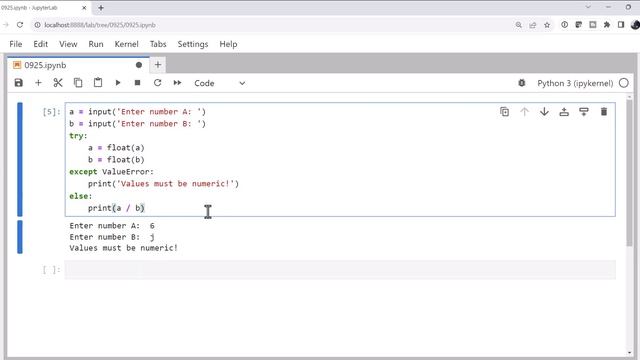
Task: Collapse the code cell using the top blue bar
Action: point(20,159)
